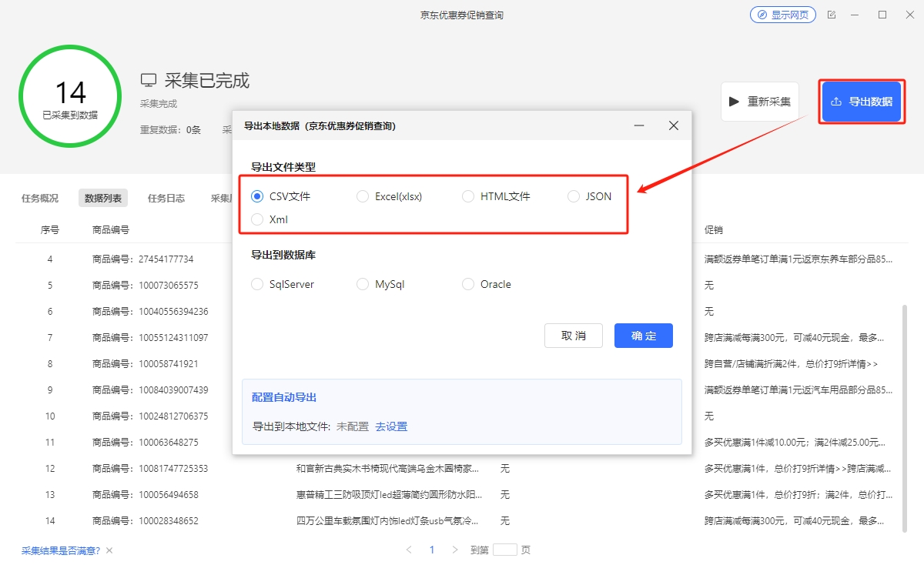924x565 pixels.
Task: Restart collection via 重新采集 button
Action: (x=760, y=102)
